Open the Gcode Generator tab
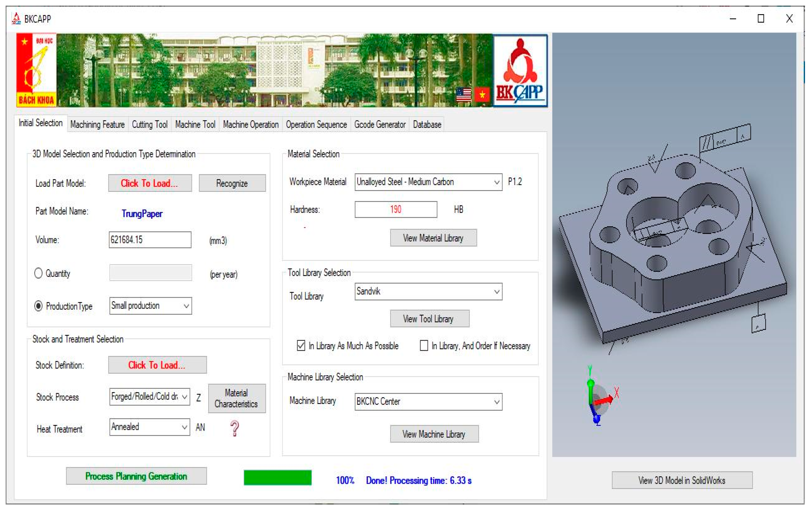The width and height of the screenshot is (812, 511). [x=380, y=125]
